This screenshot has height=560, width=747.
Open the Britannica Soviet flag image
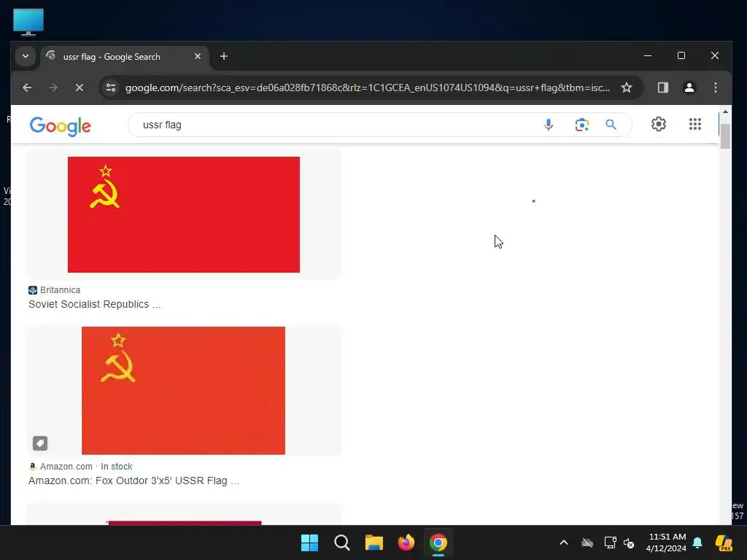click(x=184, y=214)
